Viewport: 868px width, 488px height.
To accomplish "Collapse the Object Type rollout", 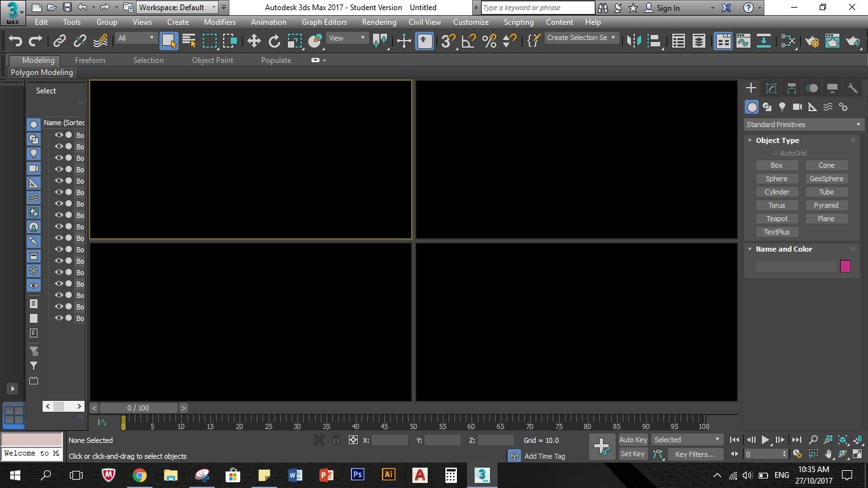I will (x=777, y=140).
